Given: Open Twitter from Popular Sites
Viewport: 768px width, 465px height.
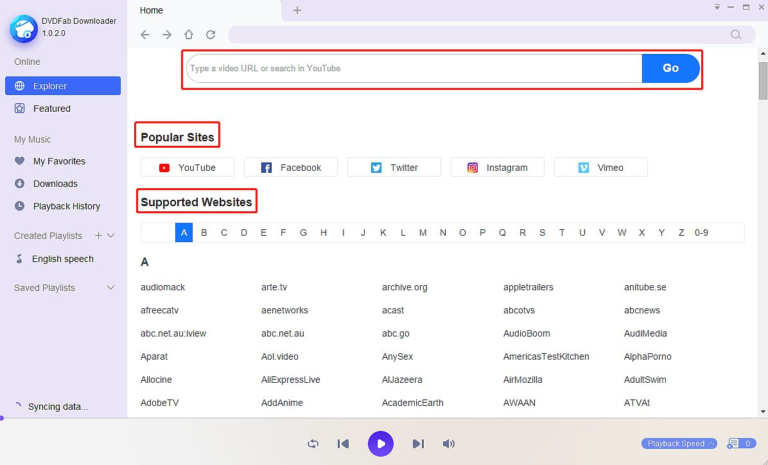Looking at the screenshot, I should [394, 168].
